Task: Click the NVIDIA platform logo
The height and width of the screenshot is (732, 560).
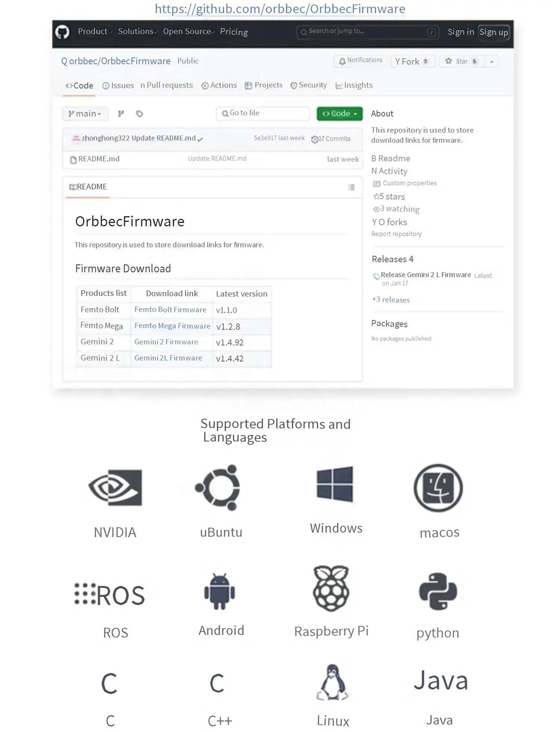Action: click(x=115, y=487)
